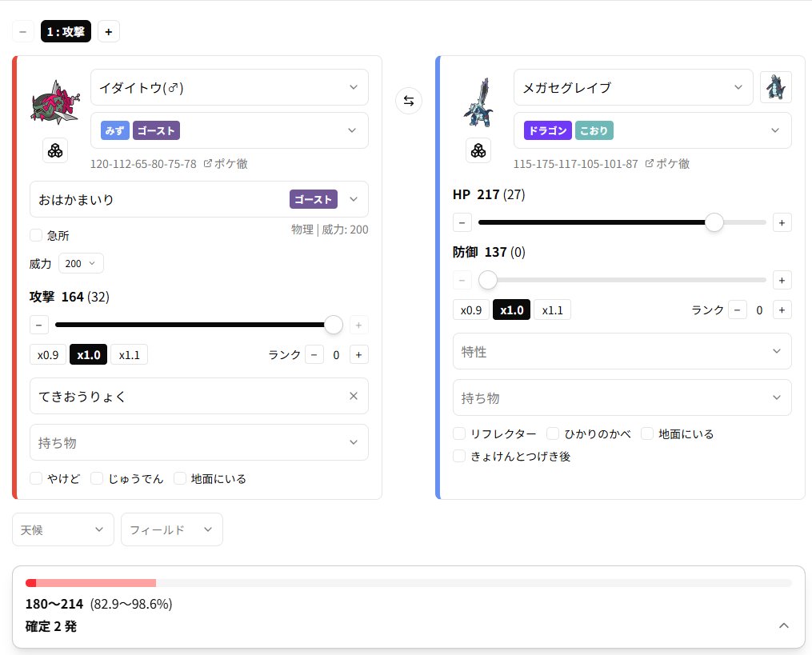Image resolution: width=812 pixels, height=655 pixels.
Task: Decrease defender ランク stage
Action: pyautogui.click(x=738, y=310)
